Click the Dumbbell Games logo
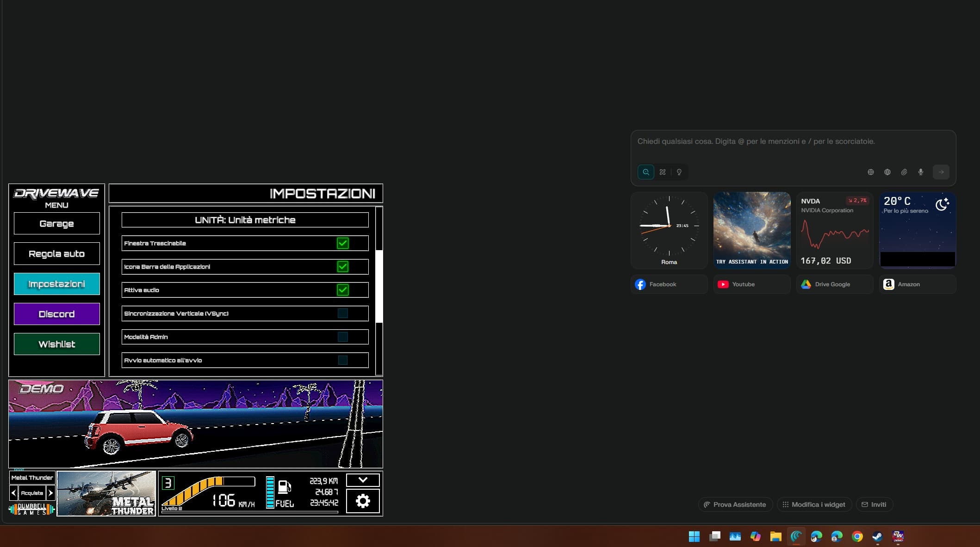The width and height of the screenshot is (980, 547). tap(31, 509)
